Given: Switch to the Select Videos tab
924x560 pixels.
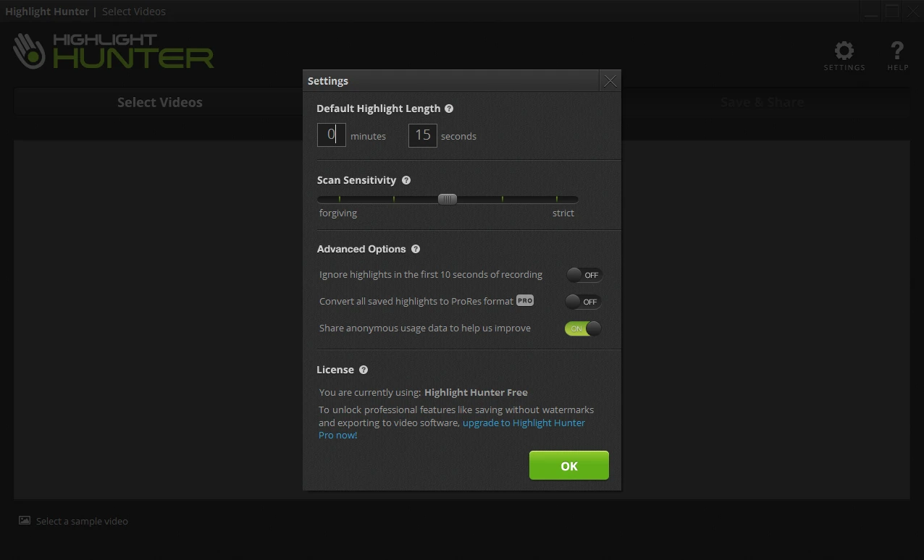Looking at the screenshot, I should pos(159,102).
